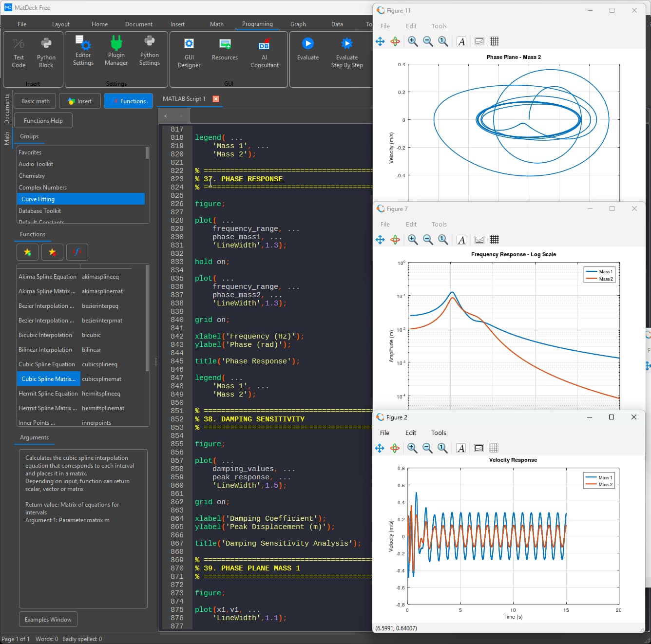The height and width of the screenshot is (644, 651).
Task: Click the functions list scrollbar
Action: pos(147,318)
